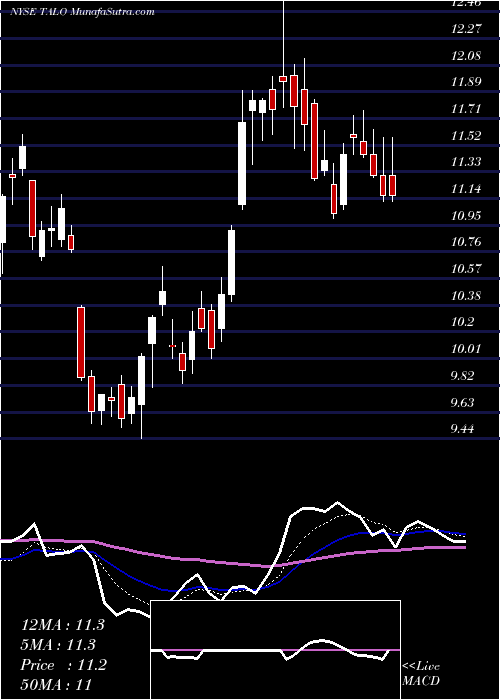Screen dimensions: 500x700
Task: Click the 10.38 price axis label
Action: click(x=466, y=296)
